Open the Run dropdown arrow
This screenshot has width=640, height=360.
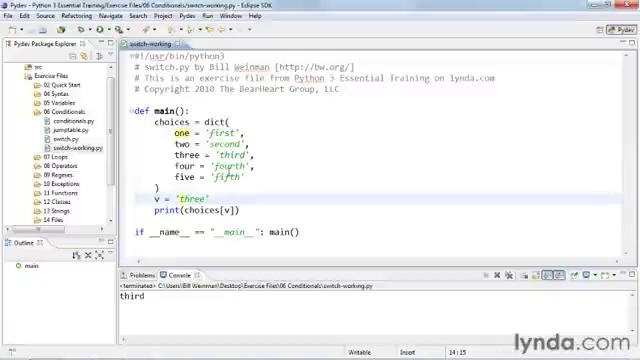click(109, 29)
